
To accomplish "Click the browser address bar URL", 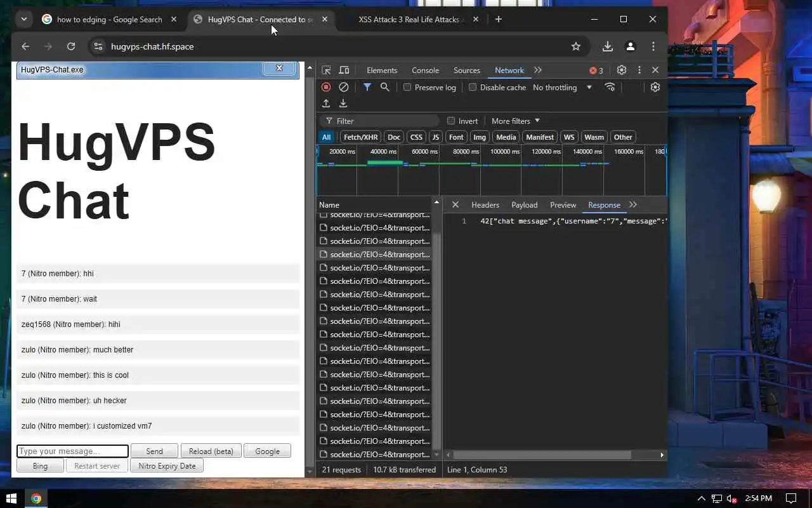I will (x=152, y=46).
